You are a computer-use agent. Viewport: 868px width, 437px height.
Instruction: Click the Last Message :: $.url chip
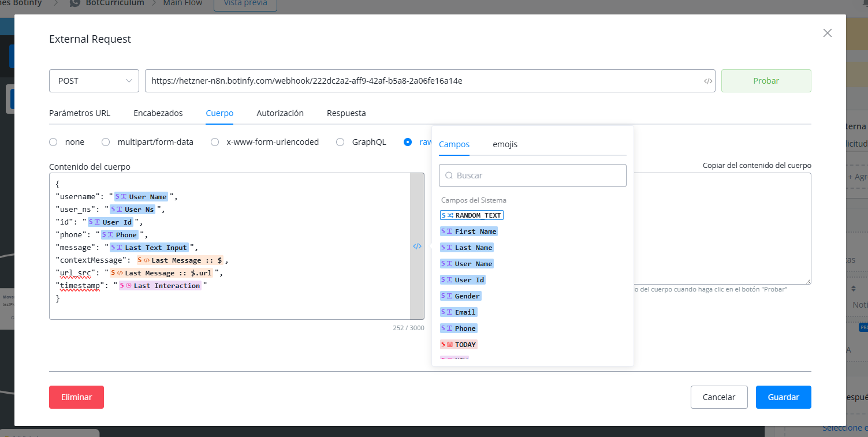pyautogui.click(x=162, y=273)
